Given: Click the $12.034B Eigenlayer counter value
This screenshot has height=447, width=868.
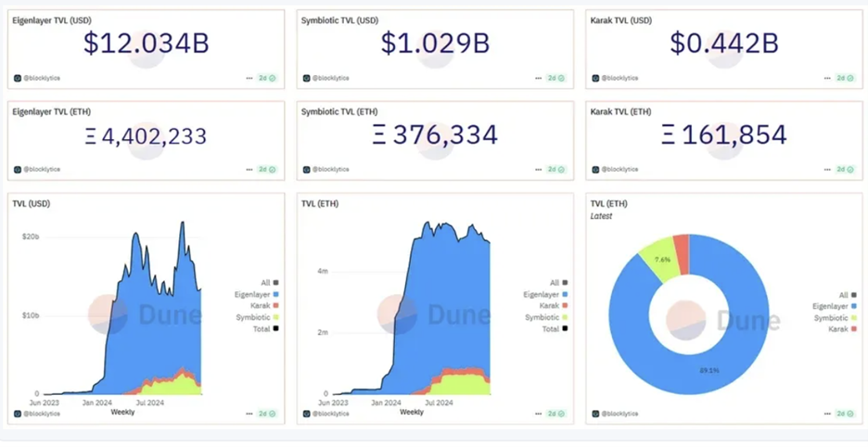Looking at the screenshot, I should click(147, 44).
